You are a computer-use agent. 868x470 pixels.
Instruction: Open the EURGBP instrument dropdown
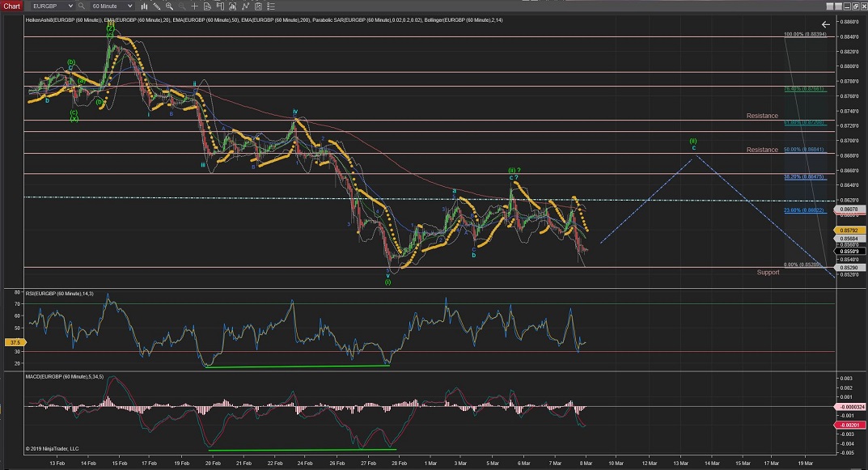click(52, 6)
